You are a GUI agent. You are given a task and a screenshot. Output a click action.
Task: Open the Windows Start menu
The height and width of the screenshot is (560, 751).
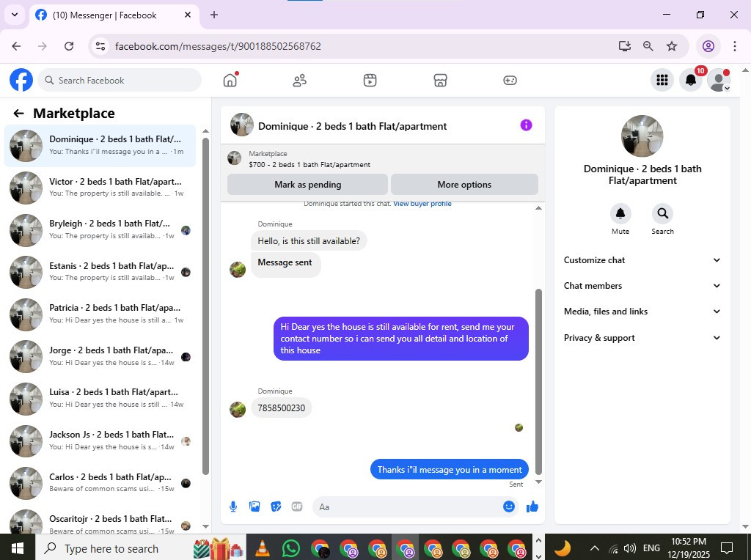(18, 548)
